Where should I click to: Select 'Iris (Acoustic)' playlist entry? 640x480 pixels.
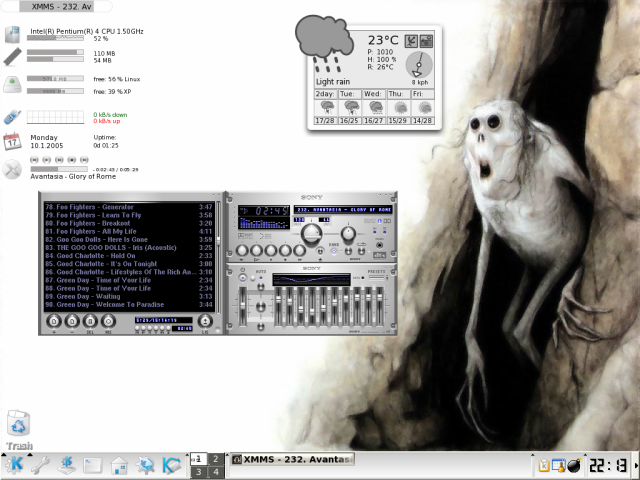tap(129, 248)
